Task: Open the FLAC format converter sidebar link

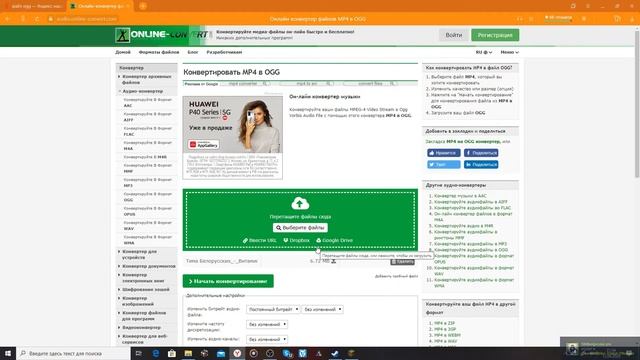Action: tap(147, 131)
